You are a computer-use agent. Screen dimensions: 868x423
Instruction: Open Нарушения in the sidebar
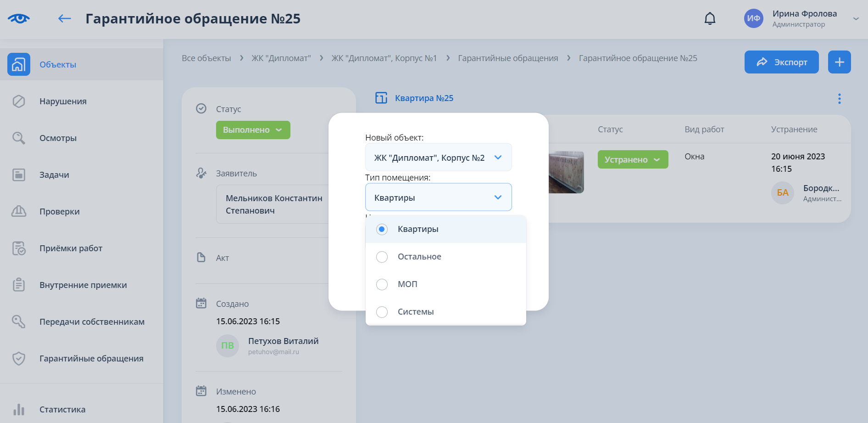coord(63,102)
